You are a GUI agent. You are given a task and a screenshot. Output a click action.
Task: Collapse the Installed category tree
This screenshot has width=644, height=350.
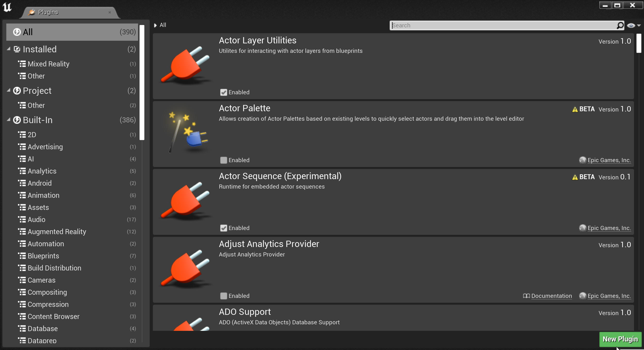pos(9,49)
